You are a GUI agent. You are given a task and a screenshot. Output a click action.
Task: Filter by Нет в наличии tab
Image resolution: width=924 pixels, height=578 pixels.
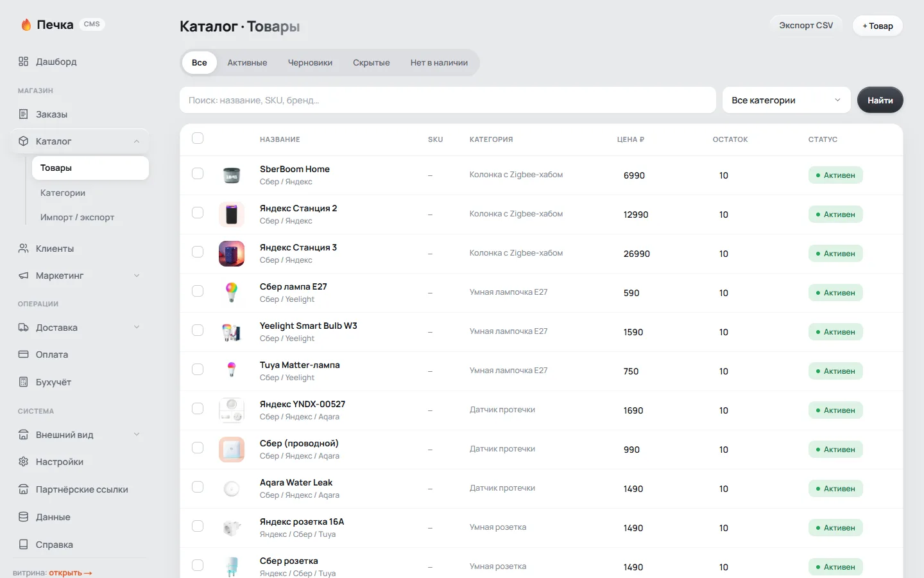pos(440,63)
